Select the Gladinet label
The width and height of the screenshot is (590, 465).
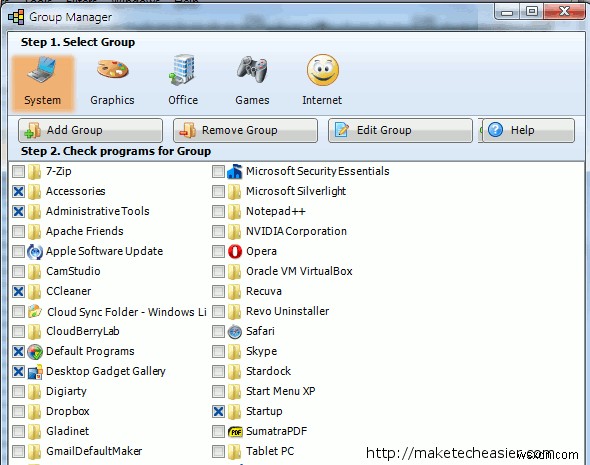coord(68,431)
